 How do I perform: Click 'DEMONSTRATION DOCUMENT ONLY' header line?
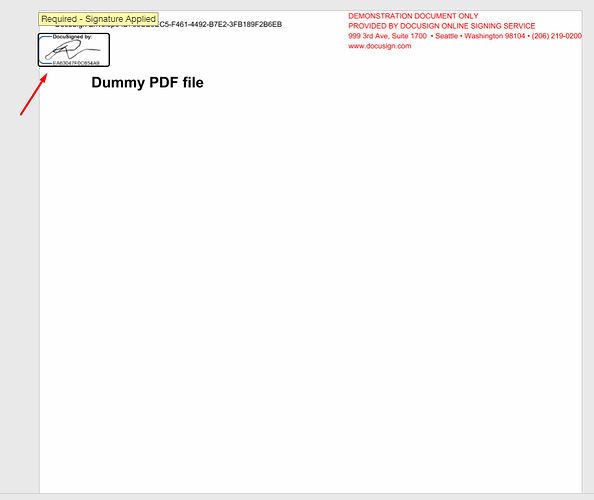coord(413,16)
